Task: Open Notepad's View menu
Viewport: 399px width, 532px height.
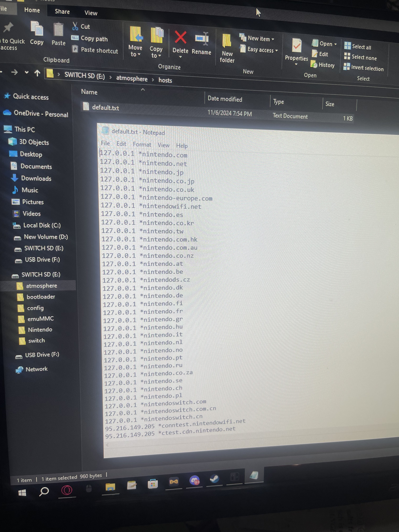Action: 163,145
